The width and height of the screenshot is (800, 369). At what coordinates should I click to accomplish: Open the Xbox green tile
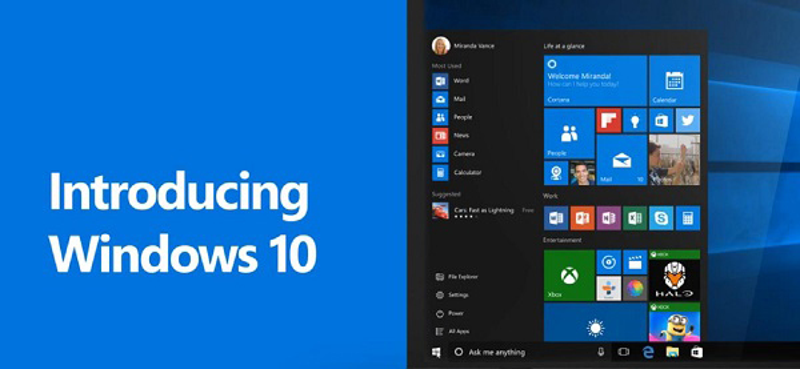click(x=569, y=275)
